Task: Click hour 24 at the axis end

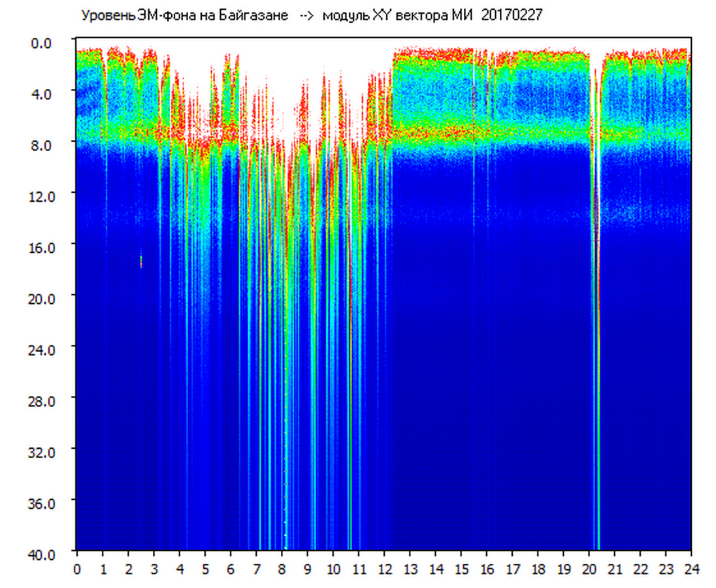Action: [x=691, y=569]
